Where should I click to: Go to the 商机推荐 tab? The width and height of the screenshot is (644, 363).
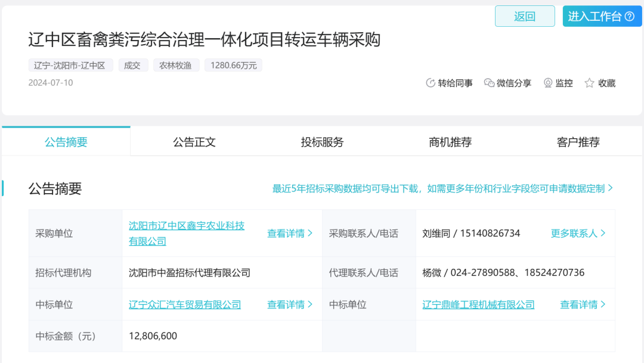point(450,142)
